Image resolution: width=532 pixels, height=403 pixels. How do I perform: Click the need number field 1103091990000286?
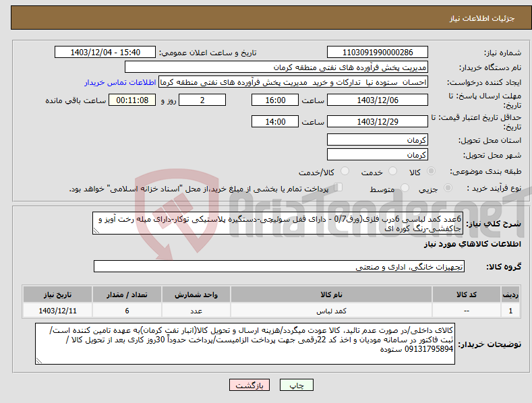[378, 53]
